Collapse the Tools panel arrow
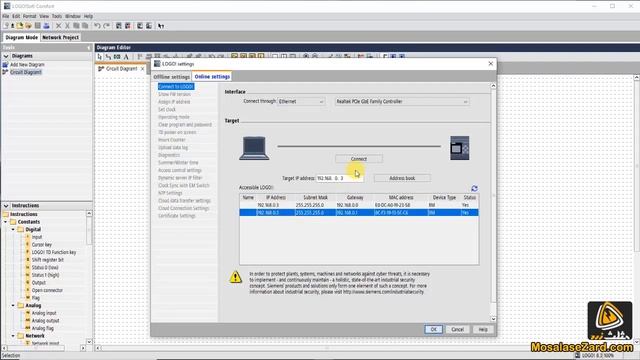 coord(89,48)
